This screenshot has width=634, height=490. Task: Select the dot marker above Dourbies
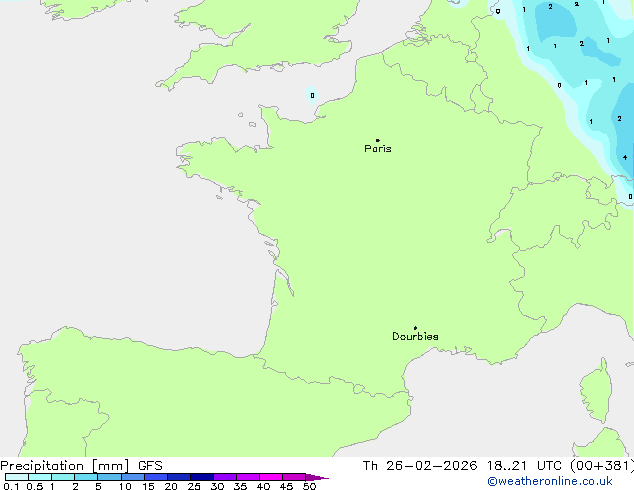(x=415, y=328)
